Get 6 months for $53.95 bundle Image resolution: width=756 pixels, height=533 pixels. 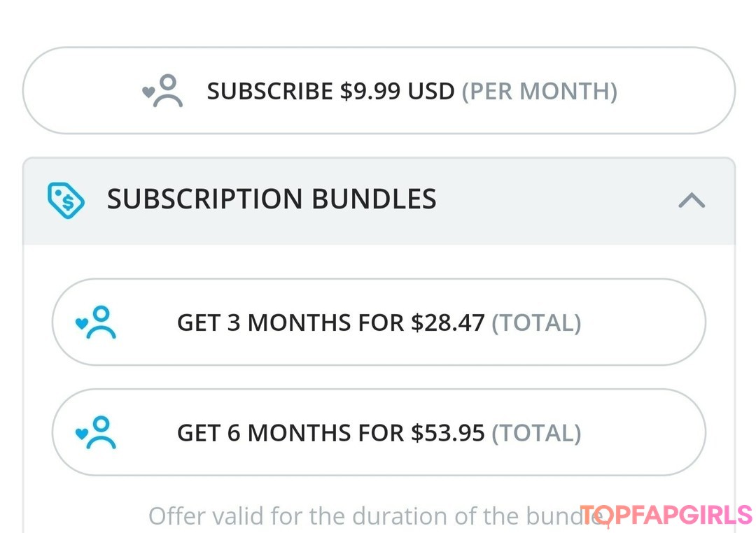click(379, 433)
